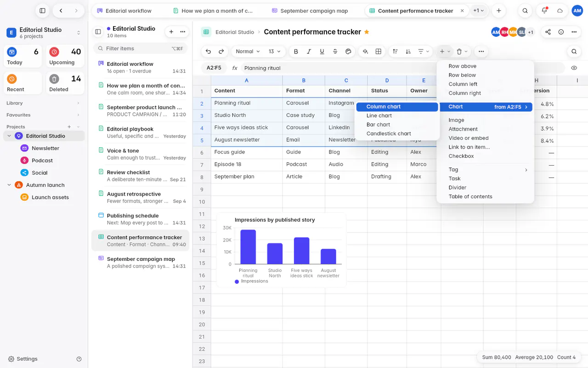The image size is (588, 368).
Task: Collapse the Autumn launch project
Action: [x=9, y=185]
